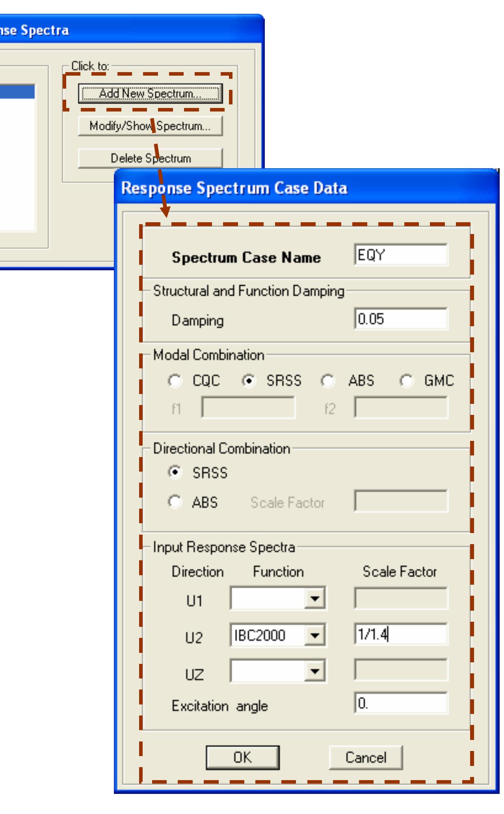Cancel the Response Spectrum Case Data dialog
The image size is (504, 814).
366,757
